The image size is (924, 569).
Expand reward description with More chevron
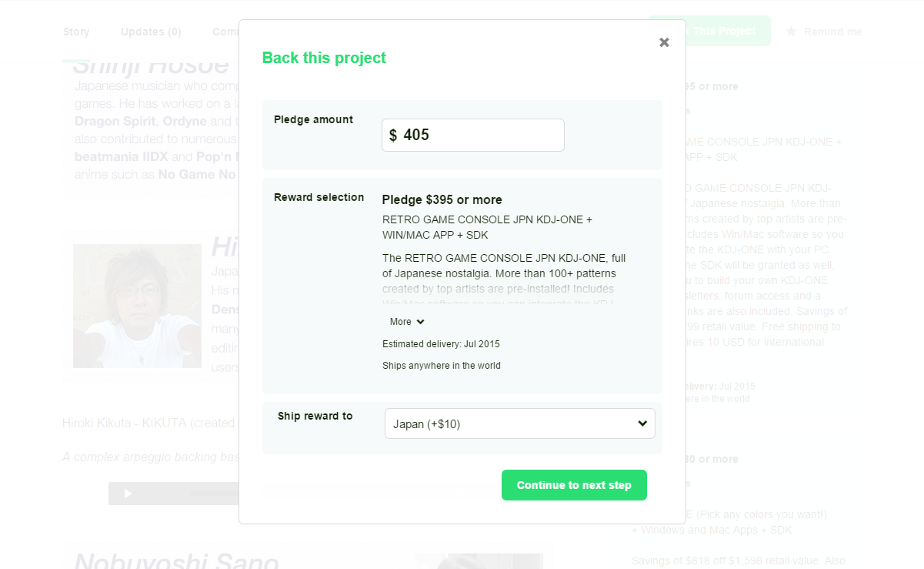[407, 322]
